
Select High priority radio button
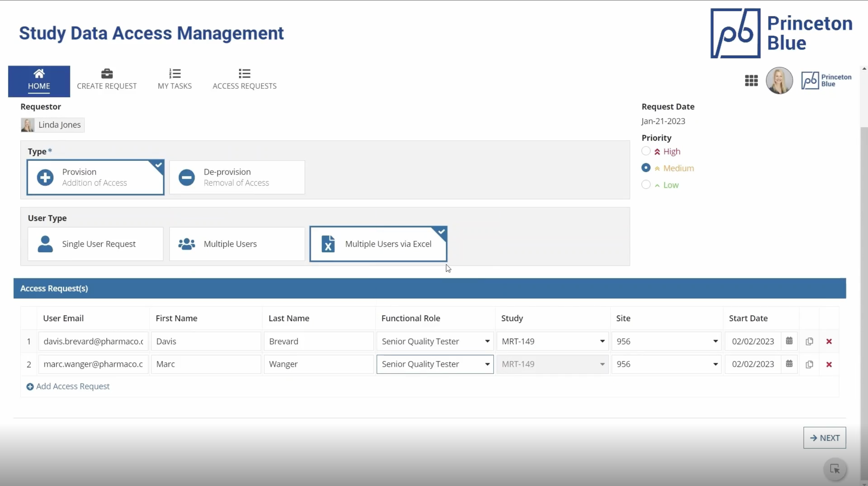coord(646,151)
